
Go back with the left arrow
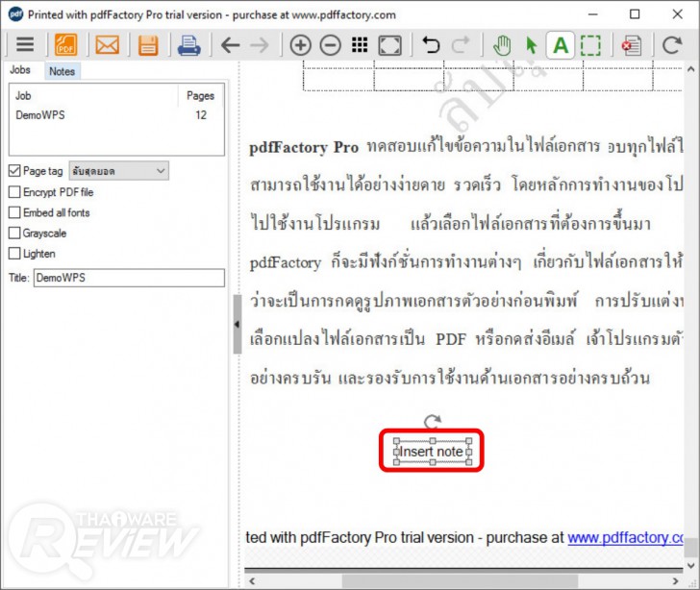click(231, 45)
